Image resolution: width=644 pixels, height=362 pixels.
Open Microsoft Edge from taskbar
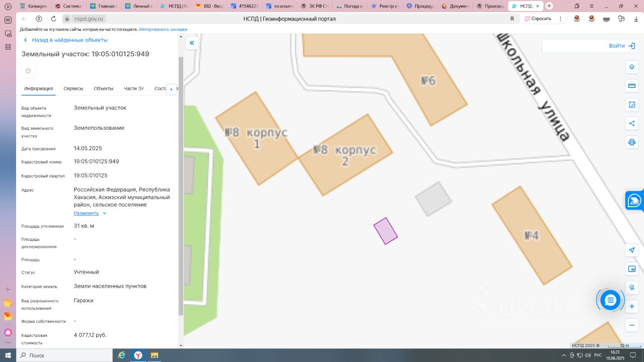(121, 355)
